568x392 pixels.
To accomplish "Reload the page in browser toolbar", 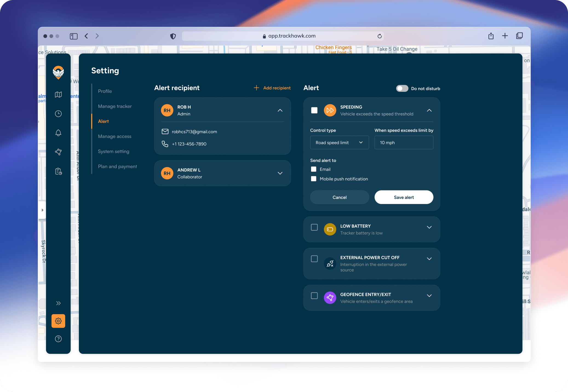I will coord(379,36).
